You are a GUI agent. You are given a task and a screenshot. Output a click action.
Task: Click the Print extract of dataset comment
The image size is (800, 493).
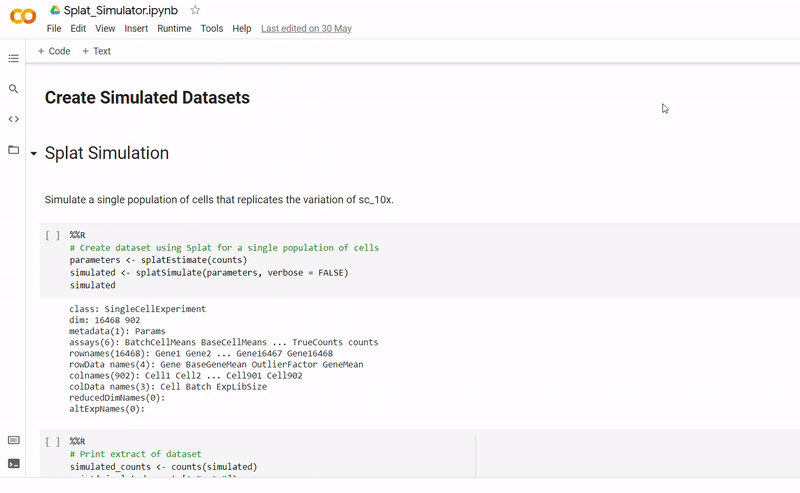pos(135,454)
